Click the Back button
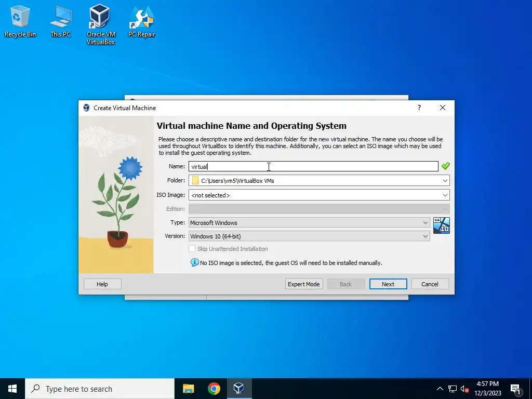The image size is (532, 399). (x=345, y=284)
